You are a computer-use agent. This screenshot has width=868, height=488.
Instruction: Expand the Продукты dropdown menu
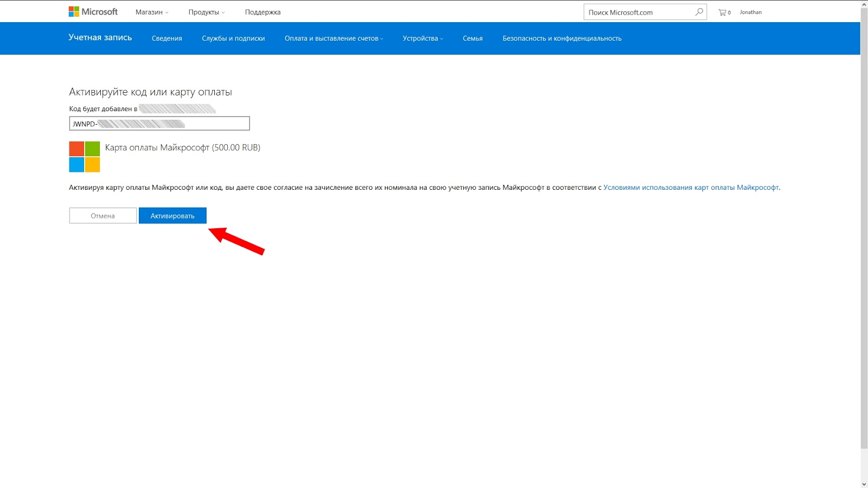pyautogui.click(x=207, y=12)
